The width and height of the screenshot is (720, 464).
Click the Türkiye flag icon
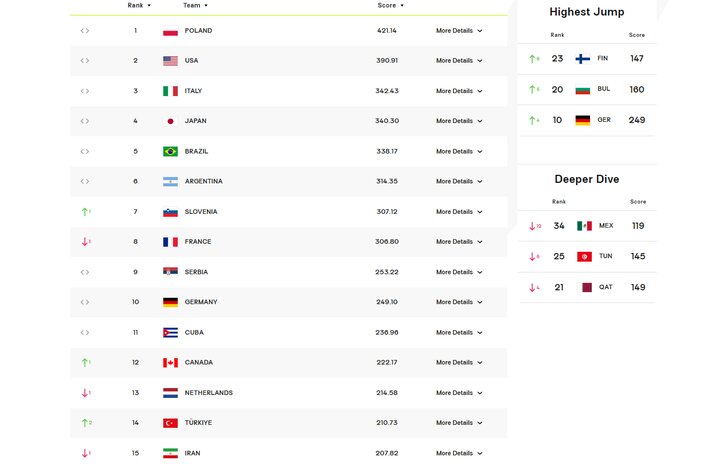coord(170,423)
